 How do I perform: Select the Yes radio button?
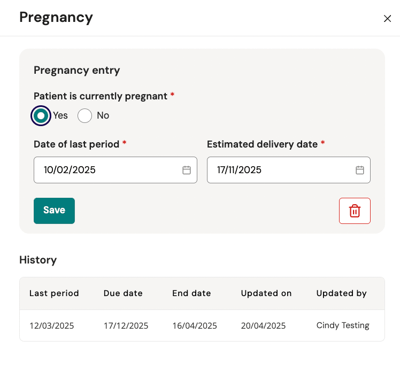[x=41, y=116]
